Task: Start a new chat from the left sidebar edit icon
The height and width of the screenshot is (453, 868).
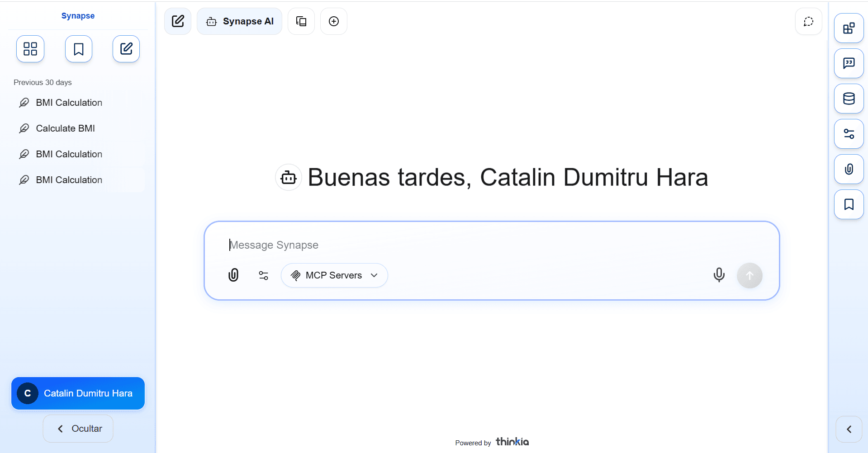Action: coord(126,49)
